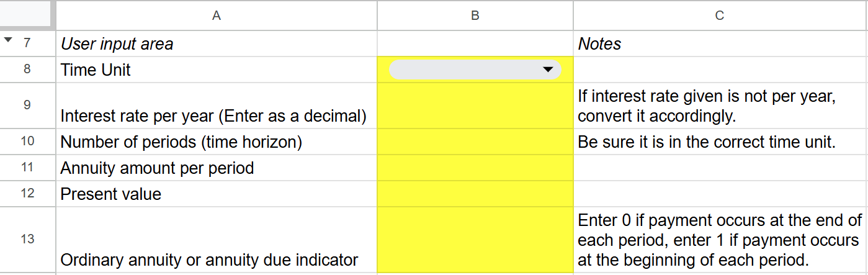868x275 pixels.
Task: Select the column B header
Action: [x=475, y=16]
